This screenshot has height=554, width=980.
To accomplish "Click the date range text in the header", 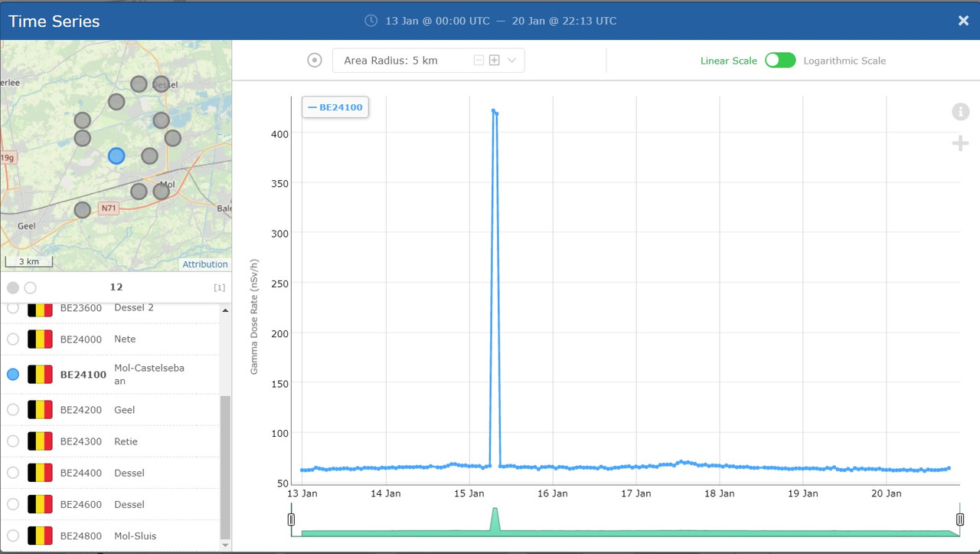I will [x=501, y=21].
